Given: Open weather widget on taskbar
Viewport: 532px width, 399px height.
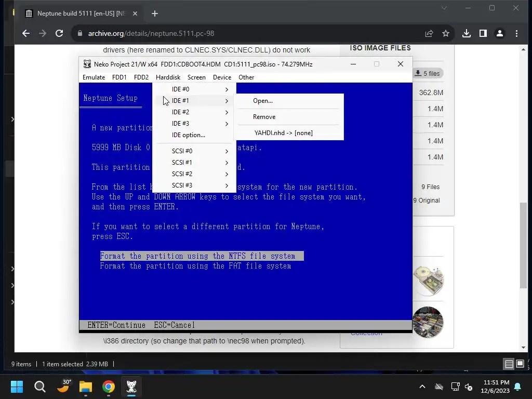Looking at the screenshot, I should click(63, 387).
